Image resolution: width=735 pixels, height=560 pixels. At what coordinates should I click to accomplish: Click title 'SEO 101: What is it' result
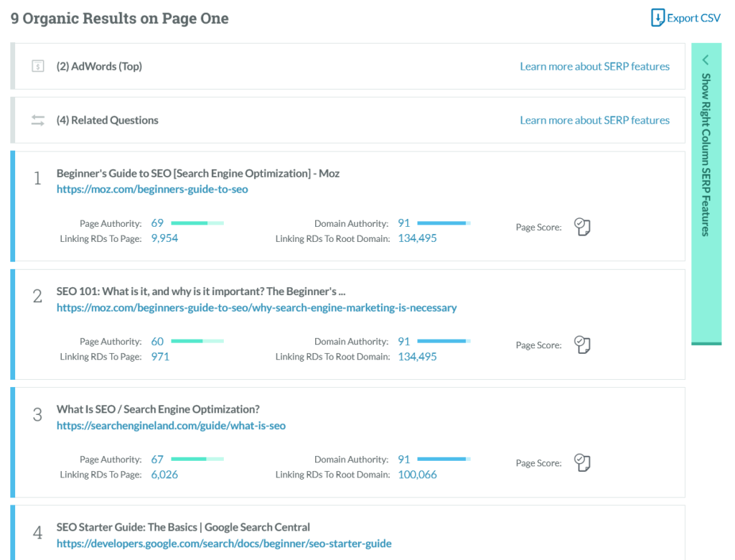point(201,291)
